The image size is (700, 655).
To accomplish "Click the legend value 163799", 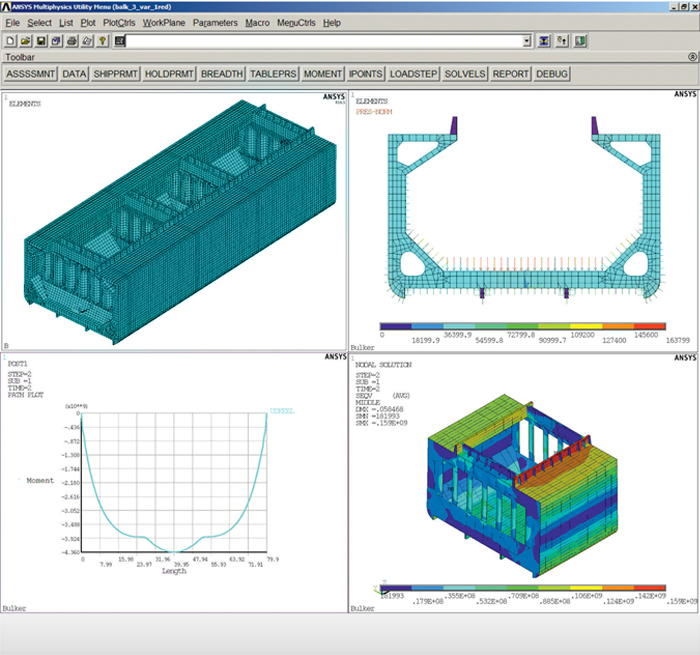I will 678,340.
